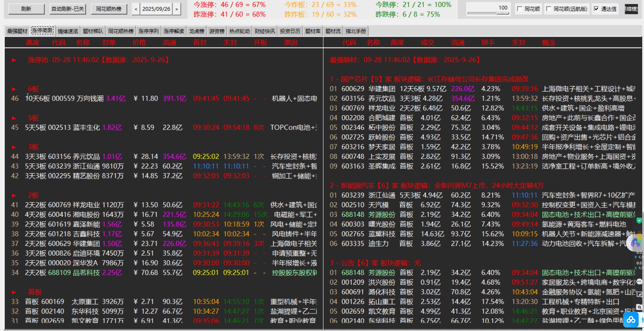
Task: Click the 自动刷新-已关 button
Action: tap(68, 9)
